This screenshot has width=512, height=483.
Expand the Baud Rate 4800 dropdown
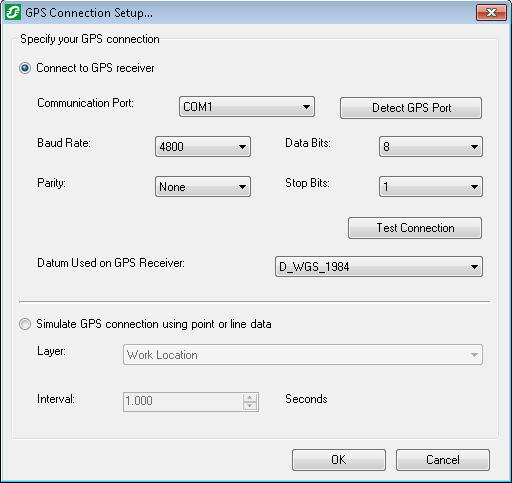pos(203,146)
